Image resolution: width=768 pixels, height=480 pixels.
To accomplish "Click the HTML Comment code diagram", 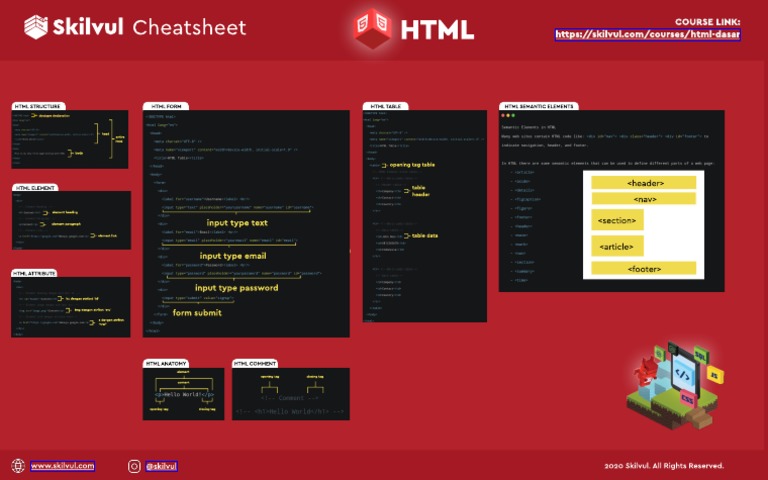I will coord(290,394).
